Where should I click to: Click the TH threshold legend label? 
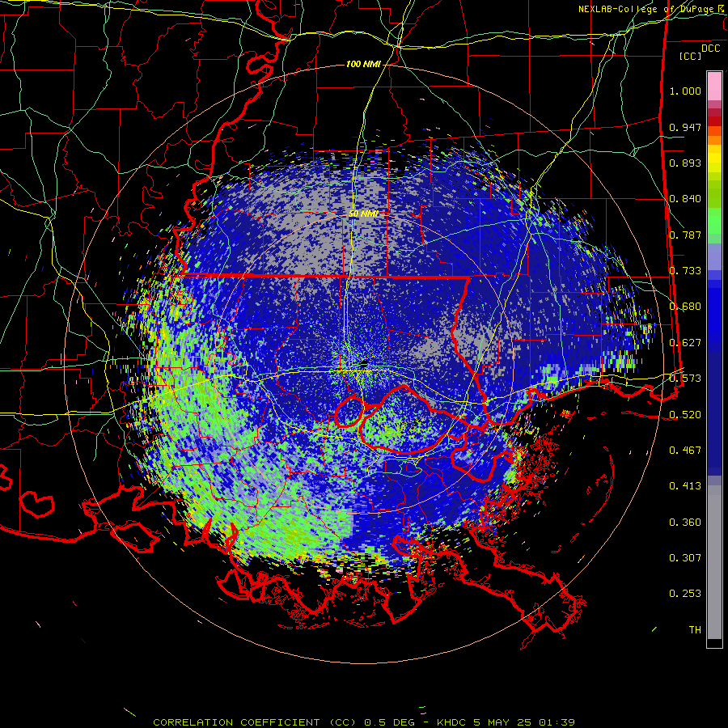coord(695,630)
